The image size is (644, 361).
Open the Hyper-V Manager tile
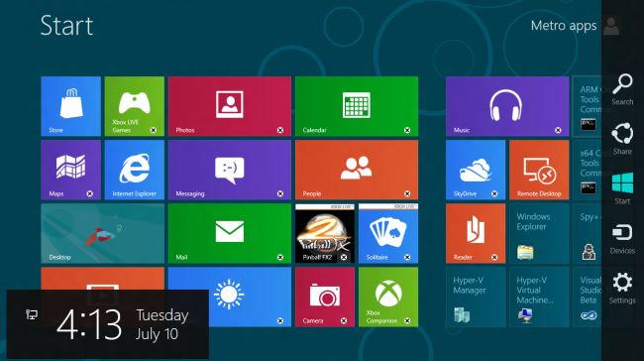476,297
